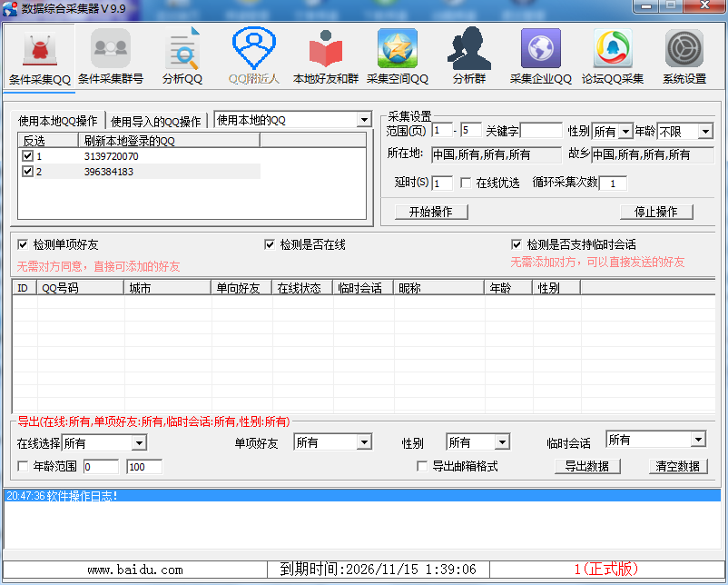This screenshot has height=585, width=728.
Task: Enable 年龄范围 checkbox
Action: [23, 466]
